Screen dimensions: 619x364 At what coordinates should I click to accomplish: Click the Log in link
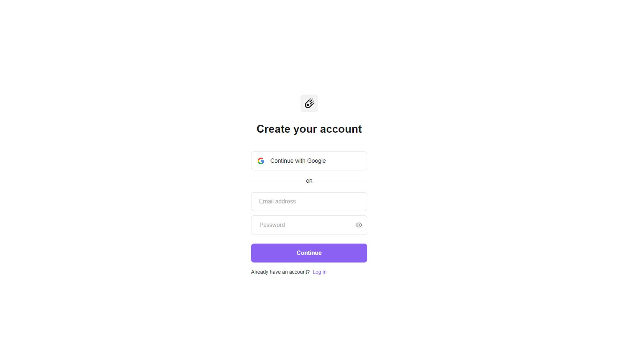coord(320,272)
